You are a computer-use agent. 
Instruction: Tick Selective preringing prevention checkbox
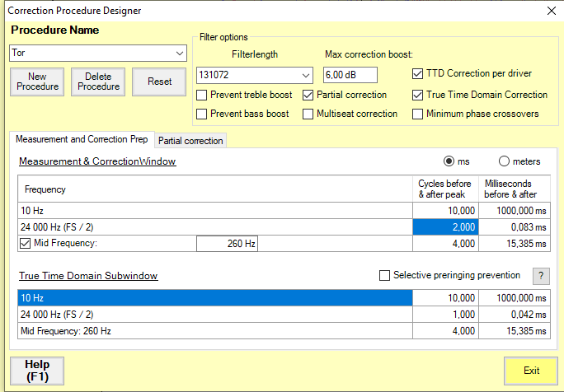pos(384,276)
